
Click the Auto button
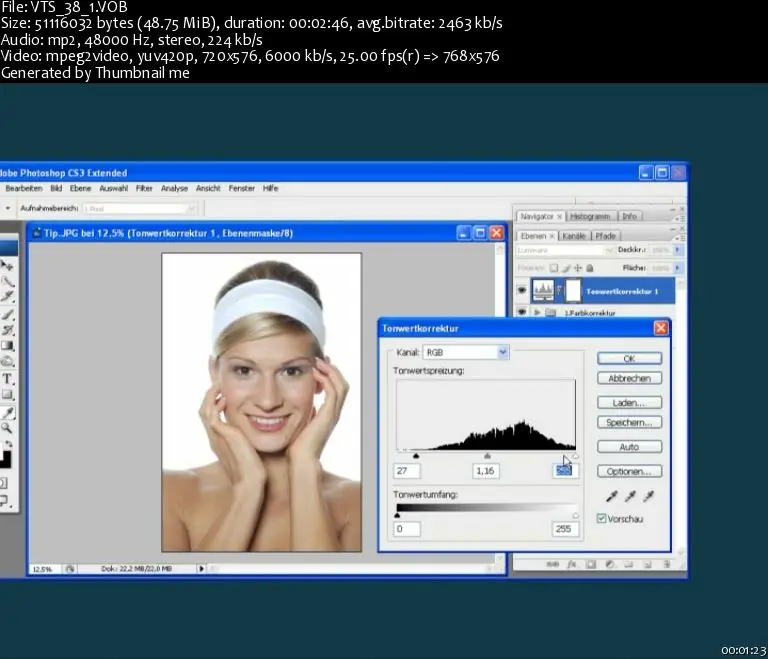tap(629, 447)
